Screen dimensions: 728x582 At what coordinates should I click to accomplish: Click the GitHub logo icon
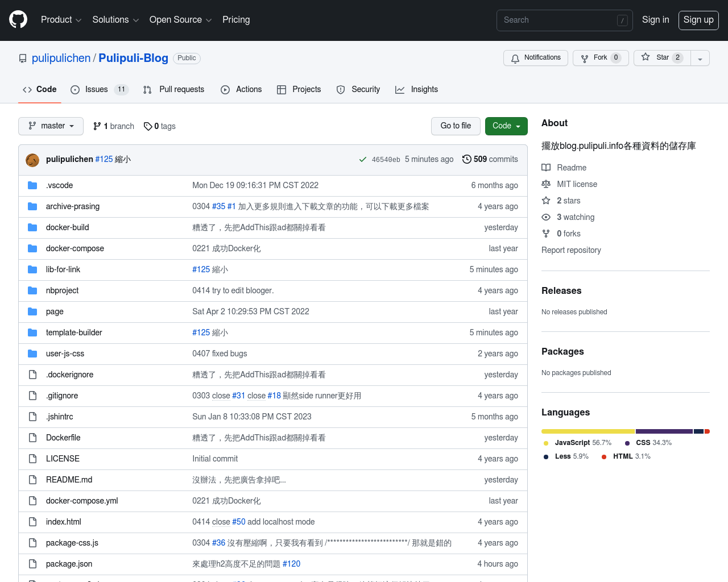click(18, 19)
